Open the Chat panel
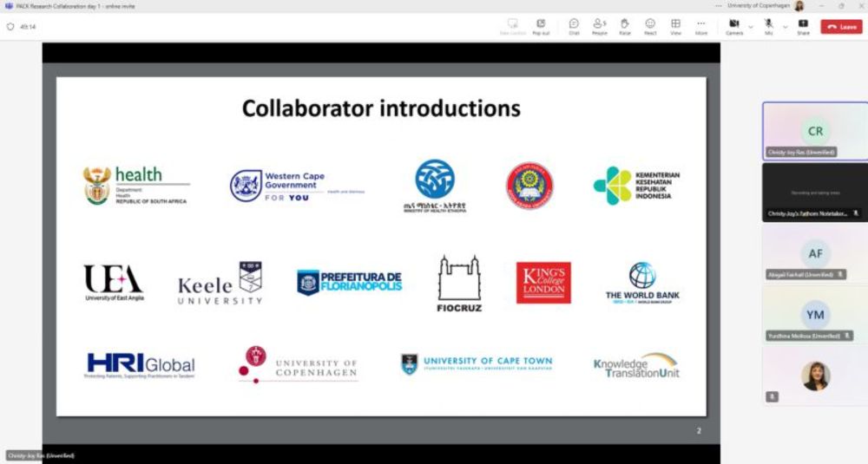Screen dimensions: 868x464 pos(574,27)
